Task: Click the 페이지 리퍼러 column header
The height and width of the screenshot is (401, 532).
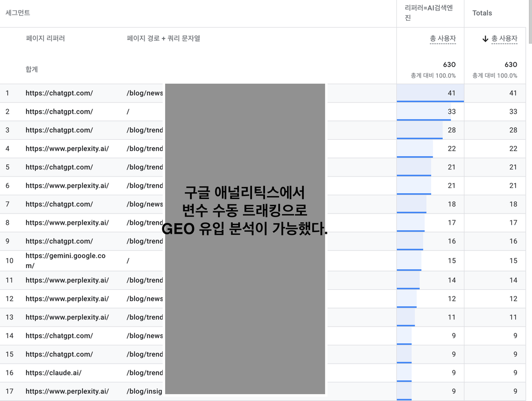Action: tap(45, 38)
